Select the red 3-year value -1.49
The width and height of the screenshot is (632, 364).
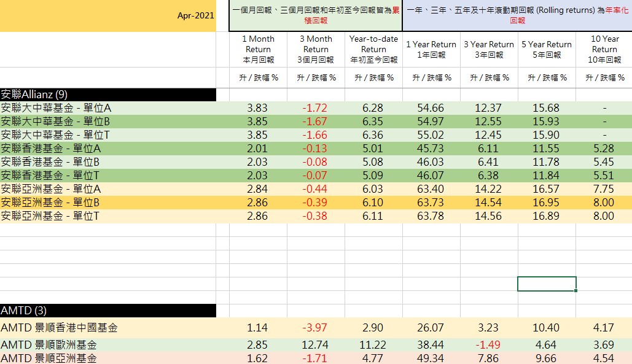[487, 345]
